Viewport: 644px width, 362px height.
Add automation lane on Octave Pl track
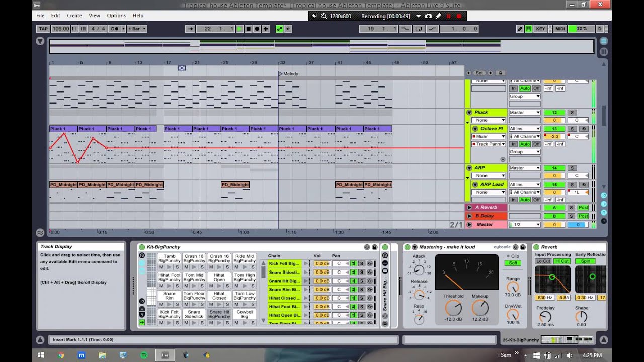tap(503, 159)
